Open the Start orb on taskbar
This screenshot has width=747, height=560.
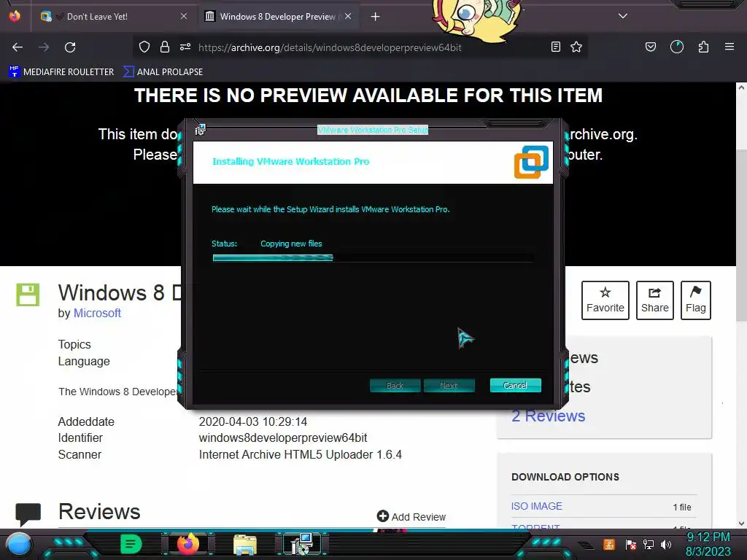pos(19,544)
